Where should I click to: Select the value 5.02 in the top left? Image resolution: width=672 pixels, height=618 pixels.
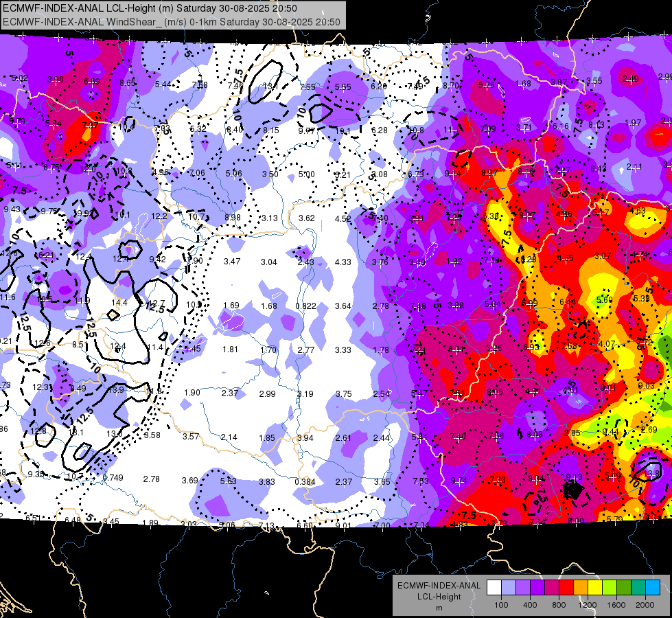(19, 78)
